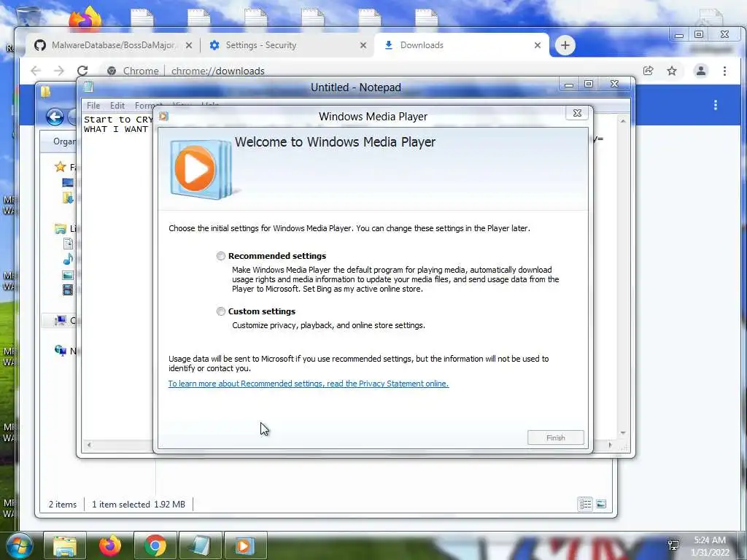This screenshot has height=560, width=747.
Task: Open the Privacy Statement online link
Action: coord(309,384)
